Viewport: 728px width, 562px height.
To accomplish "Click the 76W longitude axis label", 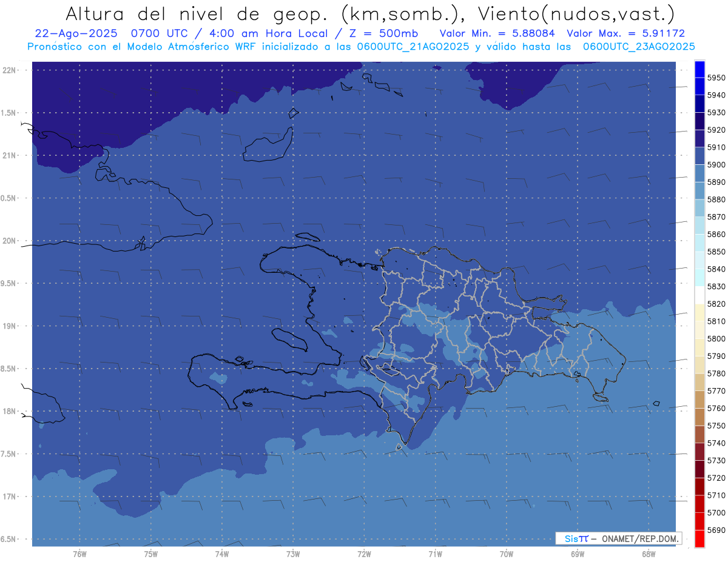I will 79,554.
